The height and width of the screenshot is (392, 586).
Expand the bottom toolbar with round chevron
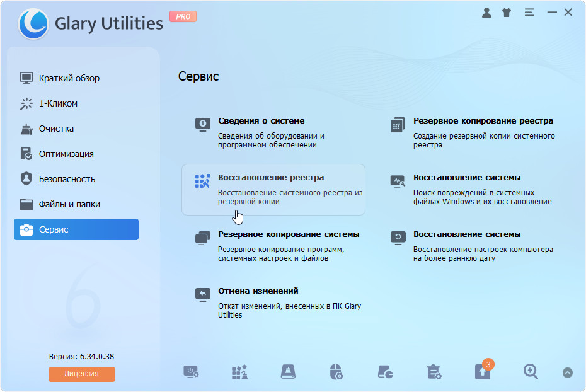568,372
